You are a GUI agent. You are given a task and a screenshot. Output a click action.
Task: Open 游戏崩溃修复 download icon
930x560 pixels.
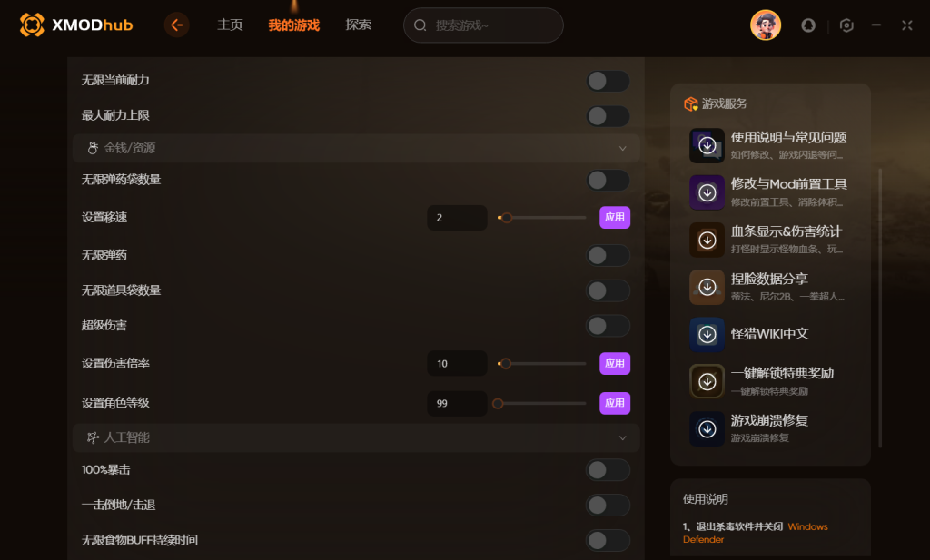coord(707,429)
